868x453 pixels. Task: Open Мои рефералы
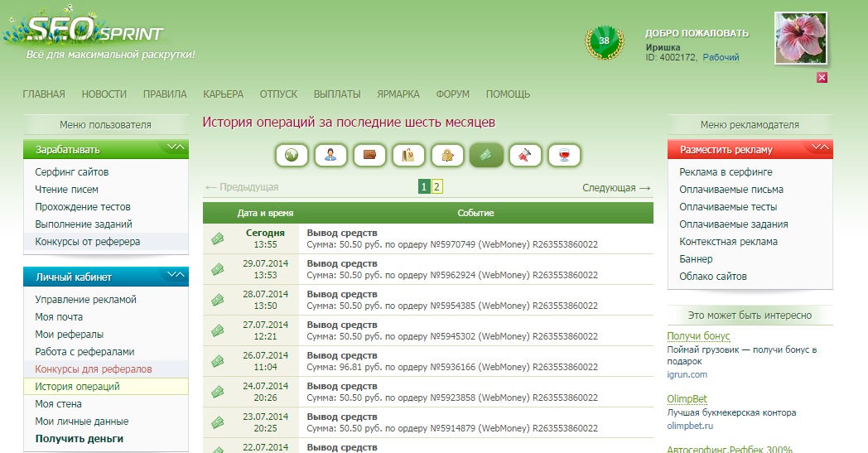tap(70, 335)
